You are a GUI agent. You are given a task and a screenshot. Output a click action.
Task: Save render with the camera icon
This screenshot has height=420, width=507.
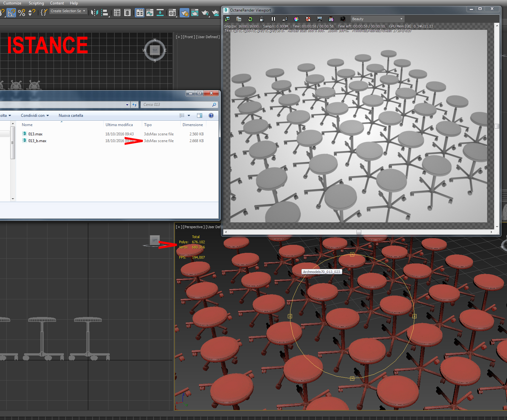343,19
